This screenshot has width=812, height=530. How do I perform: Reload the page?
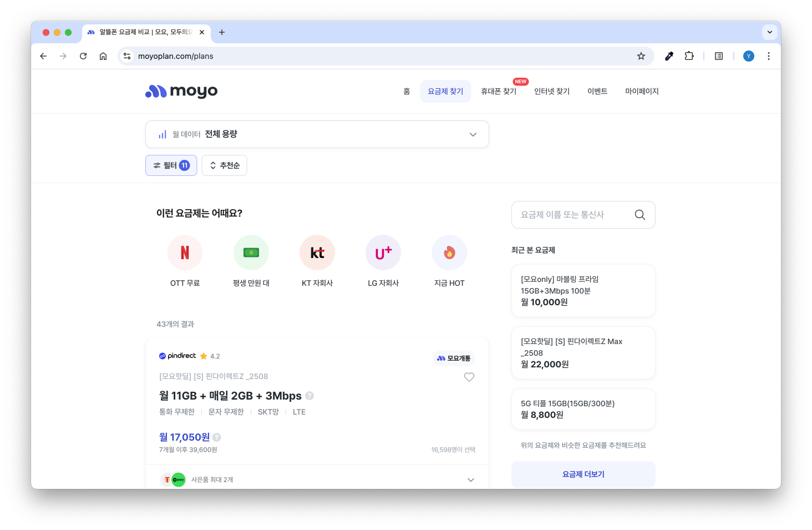[83, 56]
